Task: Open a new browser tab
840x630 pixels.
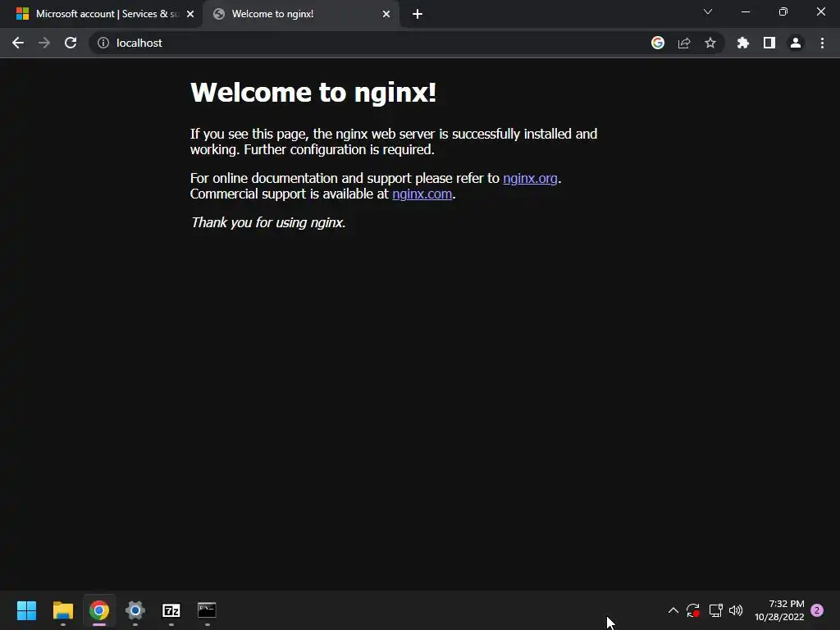Action: coord(418,14)
